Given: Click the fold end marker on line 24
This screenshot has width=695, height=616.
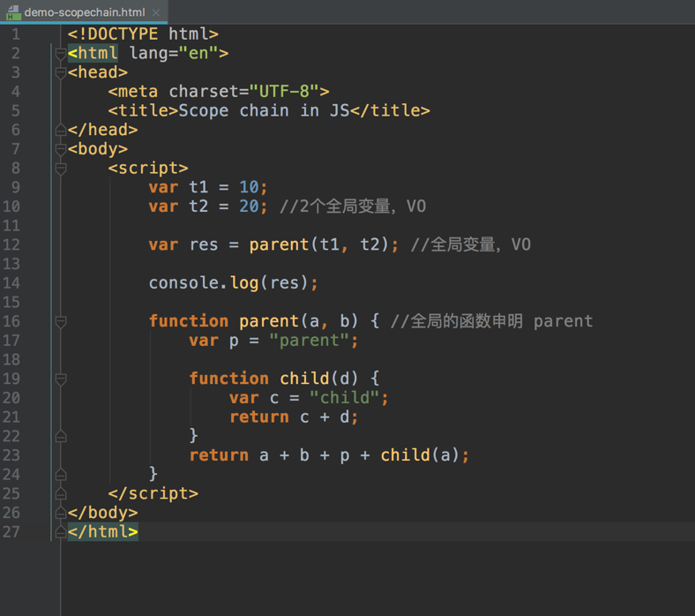Looking at the screenshot, I should click(x=61, y=475).
